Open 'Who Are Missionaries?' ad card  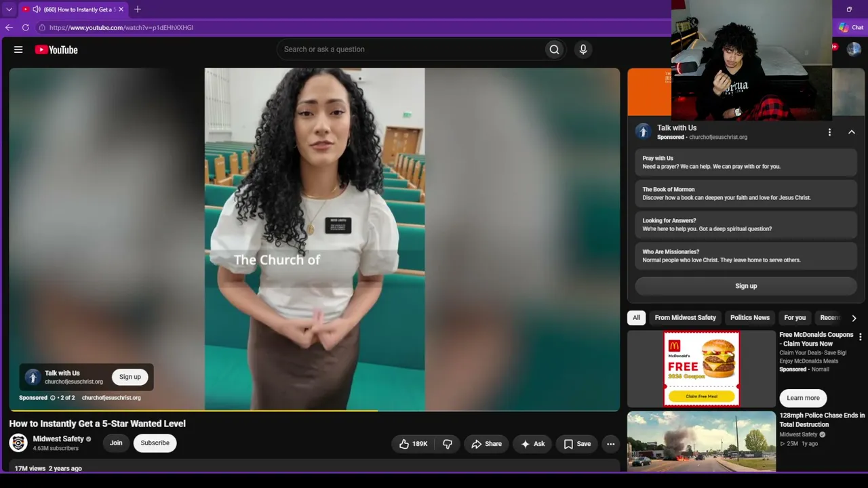coord(746,256)
